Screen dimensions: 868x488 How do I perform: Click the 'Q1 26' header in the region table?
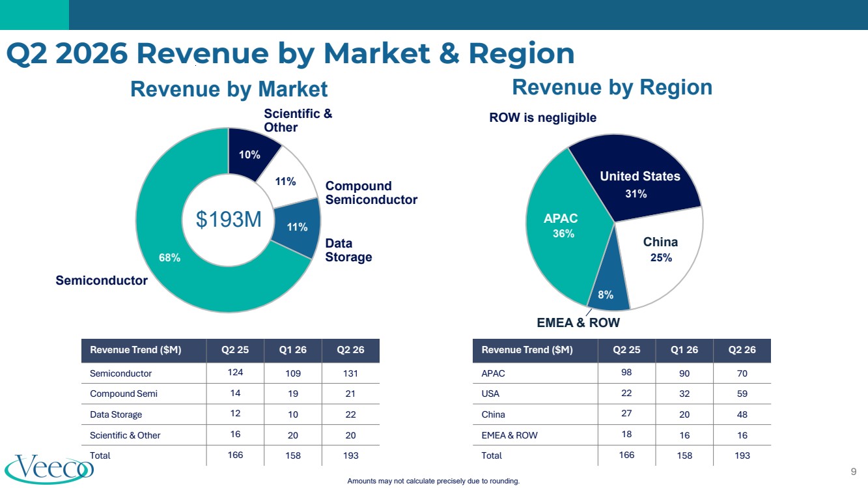click(x=684, y=351)
